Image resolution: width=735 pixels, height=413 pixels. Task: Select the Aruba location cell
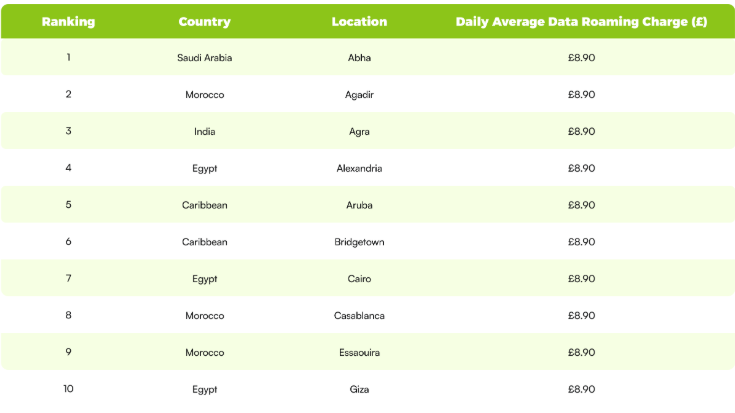click(x=359, y=205)
